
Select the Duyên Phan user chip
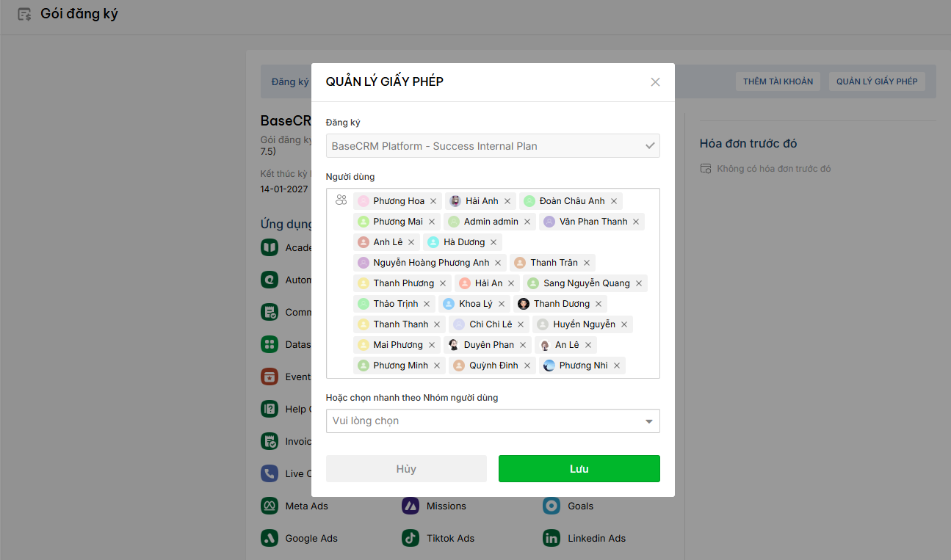[x=488, y=345]
